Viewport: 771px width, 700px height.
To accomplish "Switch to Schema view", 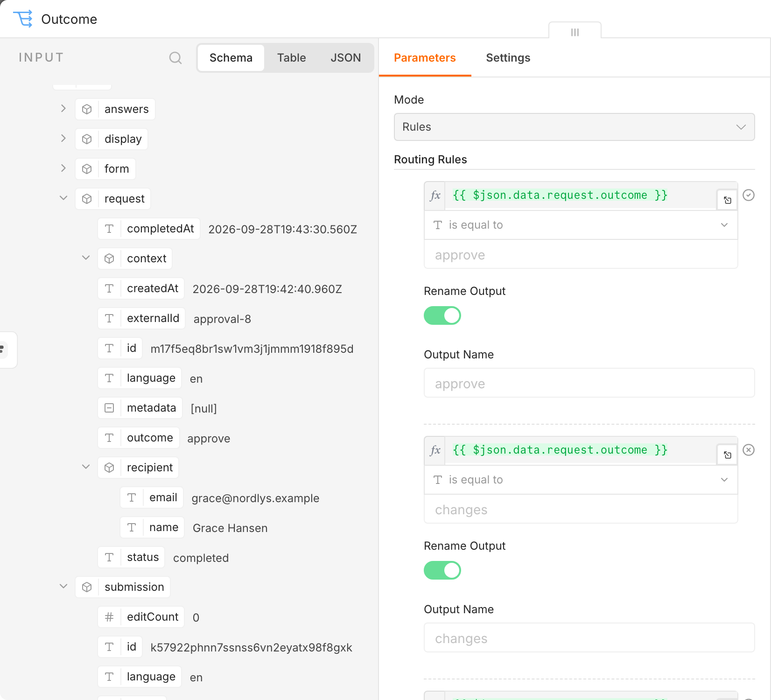I will [231, 58].
